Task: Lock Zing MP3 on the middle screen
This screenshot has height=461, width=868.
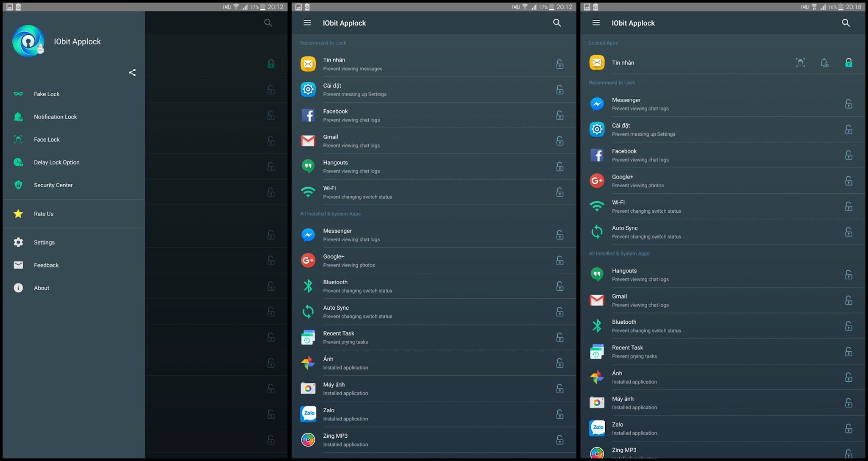Action: [560, 440]
